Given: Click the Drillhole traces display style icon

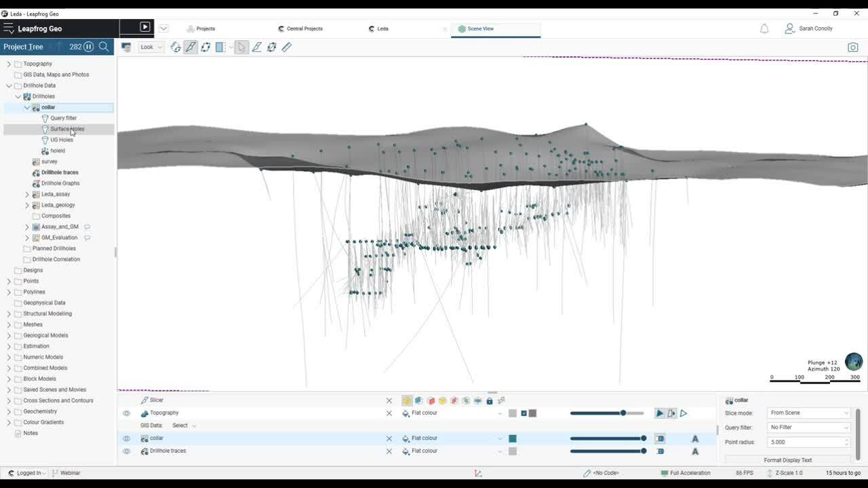Looking at the screenshot, I should 660,451.
